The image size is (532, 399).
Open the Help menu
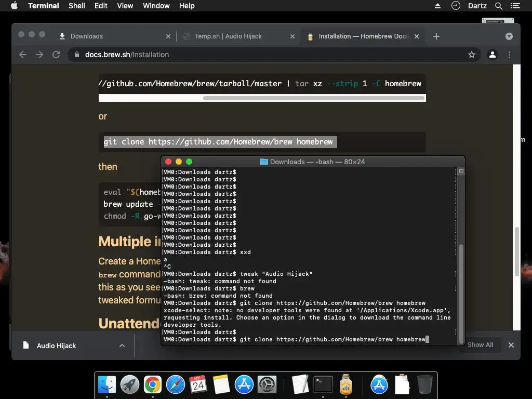pos(187,6)
